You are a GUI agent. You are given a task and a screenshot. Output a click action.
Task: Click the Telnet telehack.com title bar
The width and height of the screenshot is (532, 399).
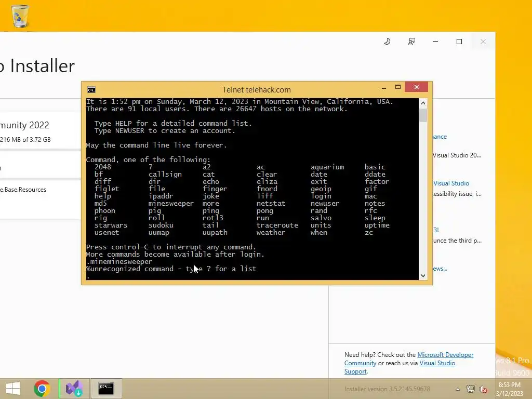tap(257, 89)
